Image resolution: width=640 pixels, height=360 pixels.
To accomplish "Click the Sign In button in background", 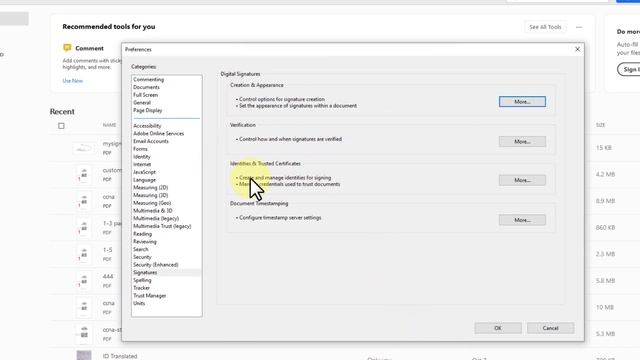I will (x=629, y=69).
